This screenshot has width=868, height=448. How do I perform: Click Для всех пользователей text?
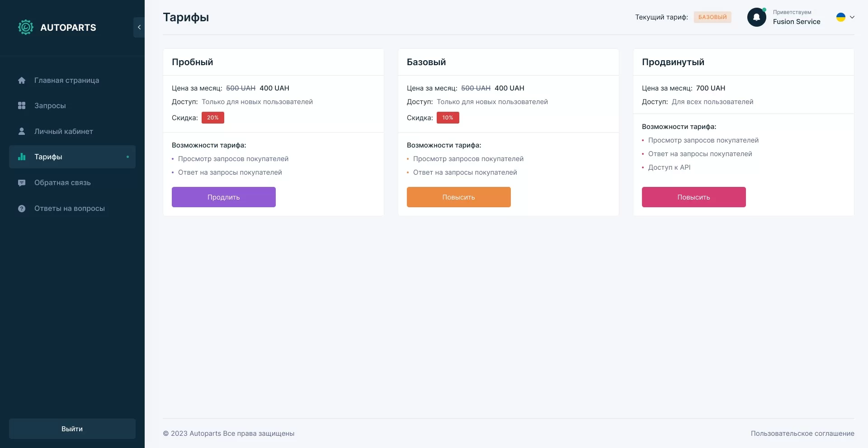point(712,102)
